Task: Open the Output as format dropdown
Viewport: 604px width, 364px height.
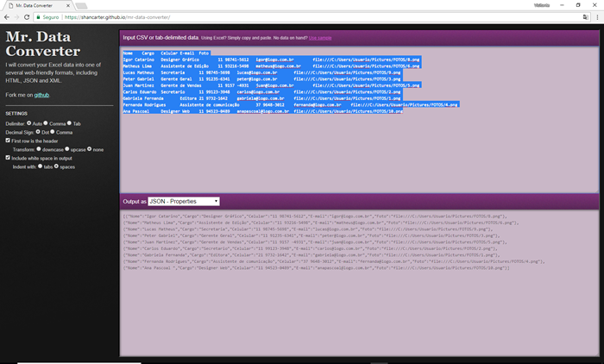Action: pyautogui.click(x=184, y=202)
